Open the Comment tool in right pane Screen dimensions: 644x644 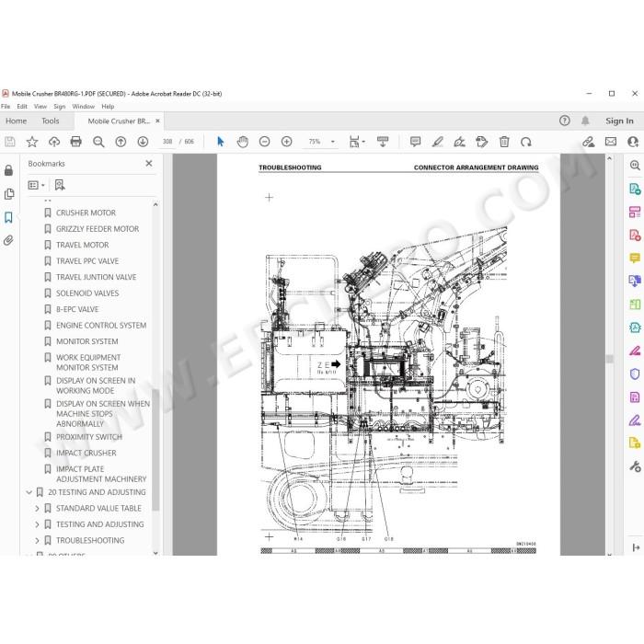[x=635, y=259]
